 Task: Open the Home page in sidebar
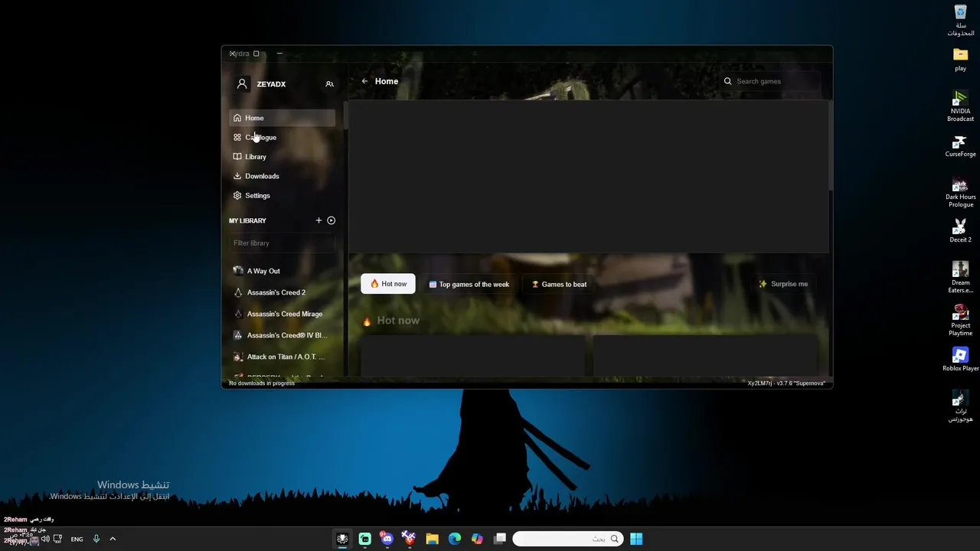click(x=282, y=118)
